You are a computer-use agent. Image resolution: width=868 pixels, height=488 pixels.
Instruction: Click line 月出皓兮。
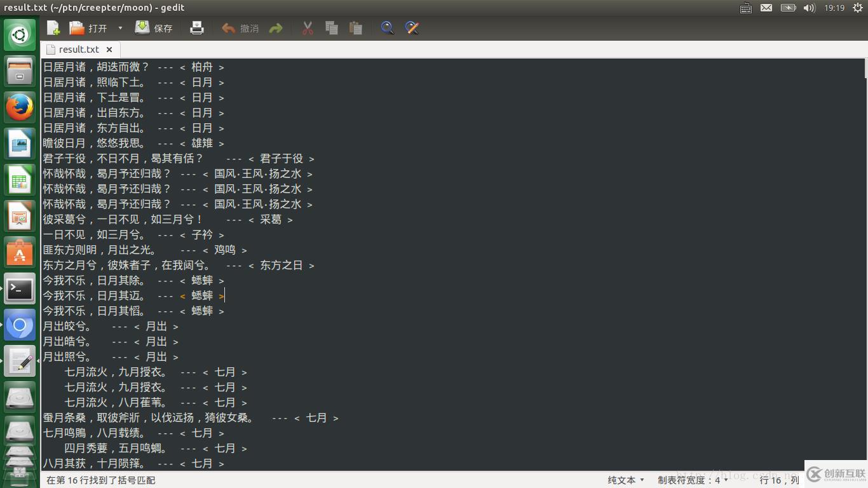point(111,341)
